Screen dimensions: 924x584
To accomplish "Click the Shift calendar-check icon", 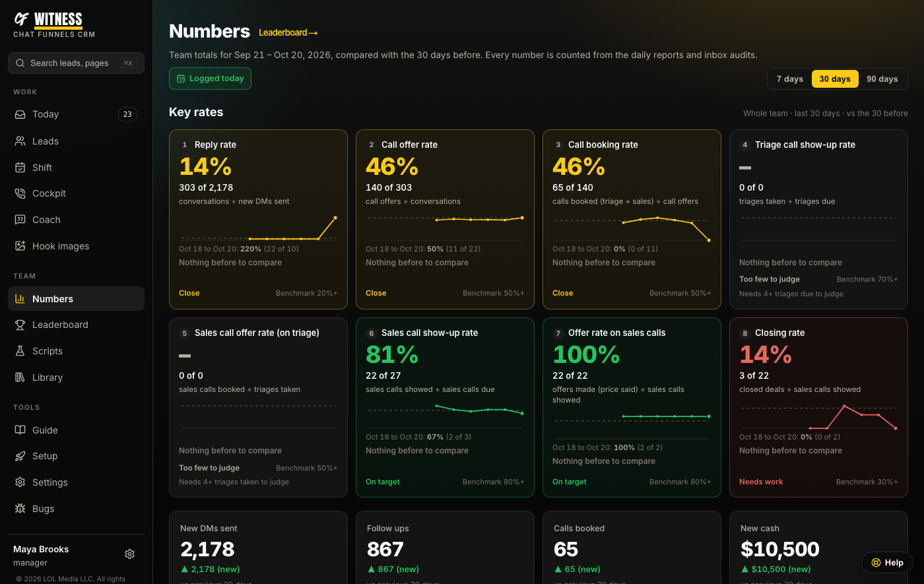I will click(x=20, y=168).
